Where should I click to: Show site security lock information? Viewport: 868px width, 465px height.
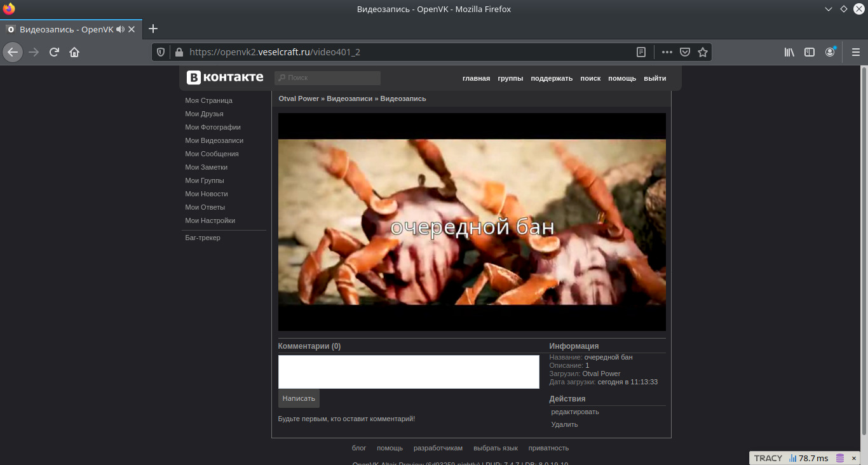click(x=179, y=52)
